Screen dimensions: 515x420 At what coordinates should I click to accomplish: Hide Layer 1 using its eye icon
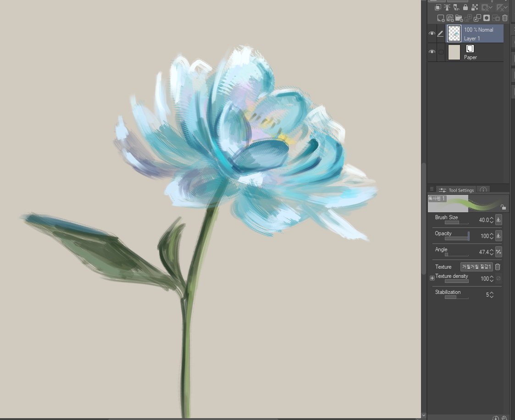pos(432,33)
